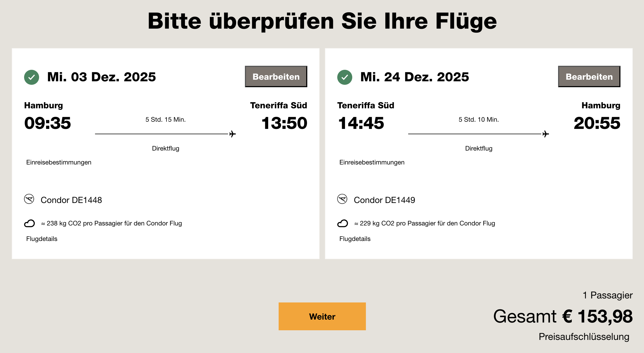Click the return departure time 14:45
The image size is (644, 353).
coord(361,123)
